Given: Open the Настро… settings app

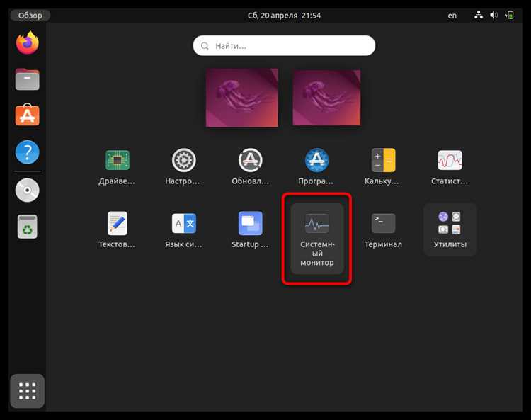Looking at the screenshot, I should [183, 167].
